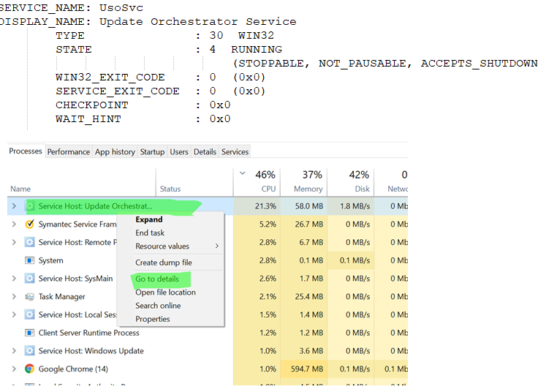Sort by the Disk column header
The width and height of the screenshot is (538, 392).
(x=351, y=183)
